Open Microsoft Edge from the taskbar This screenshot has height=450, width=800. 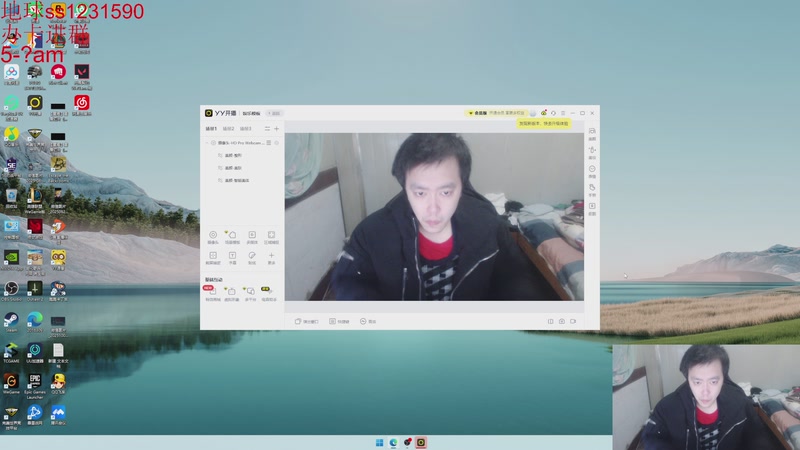[x=393, y=442]
